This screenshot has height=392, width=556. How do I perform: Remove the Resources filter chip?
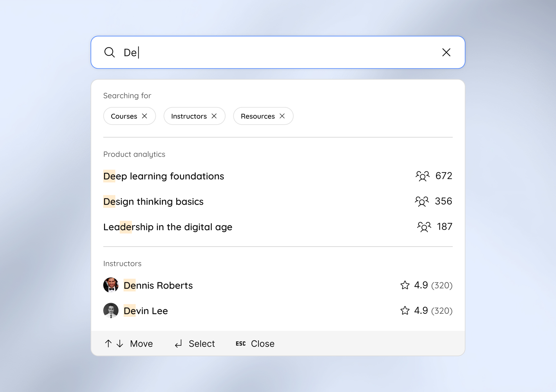click(282, 116)
